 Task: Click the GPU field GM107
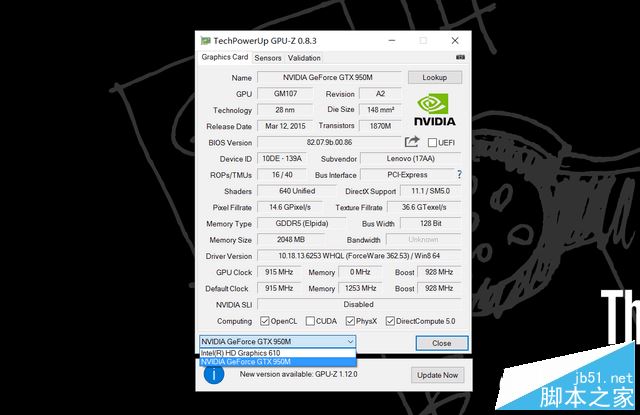(x=285, y=93)
